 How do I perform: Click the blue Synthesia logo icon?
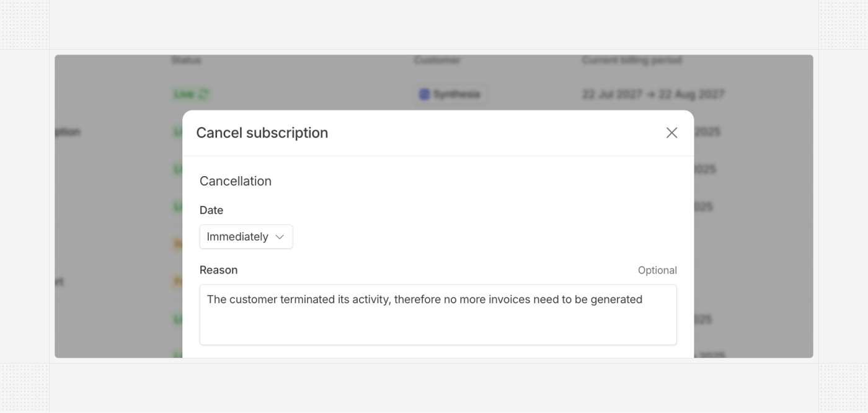(425, 94)
